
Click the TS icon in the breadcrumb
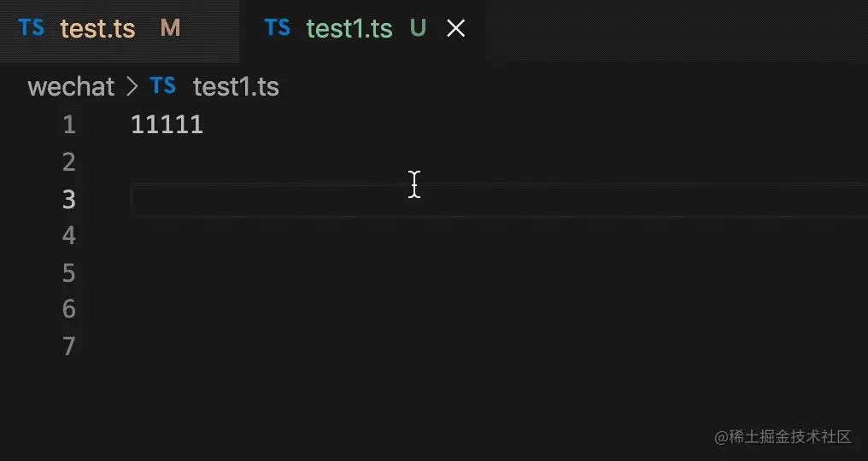pyautogui.click(x=163, y=85)
